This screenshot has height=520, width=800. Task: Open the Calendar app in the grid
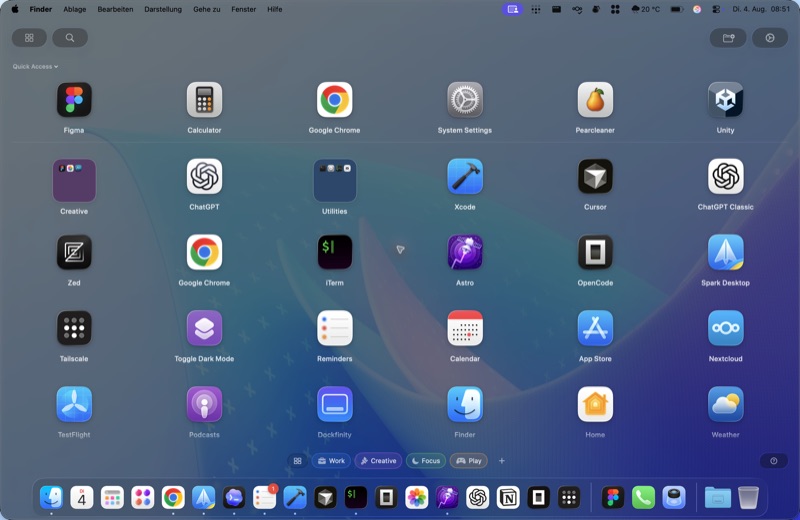point(465,328)
